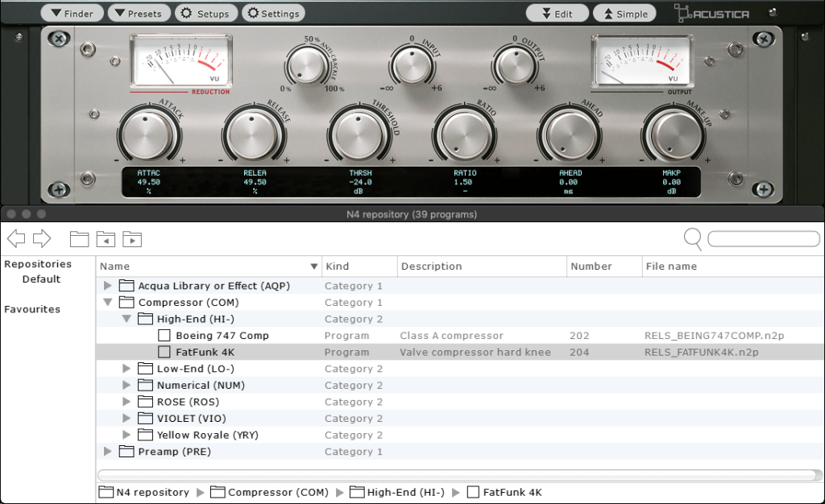Open the Setups menu
825x504 pixels.
click(x=206, y=12)
